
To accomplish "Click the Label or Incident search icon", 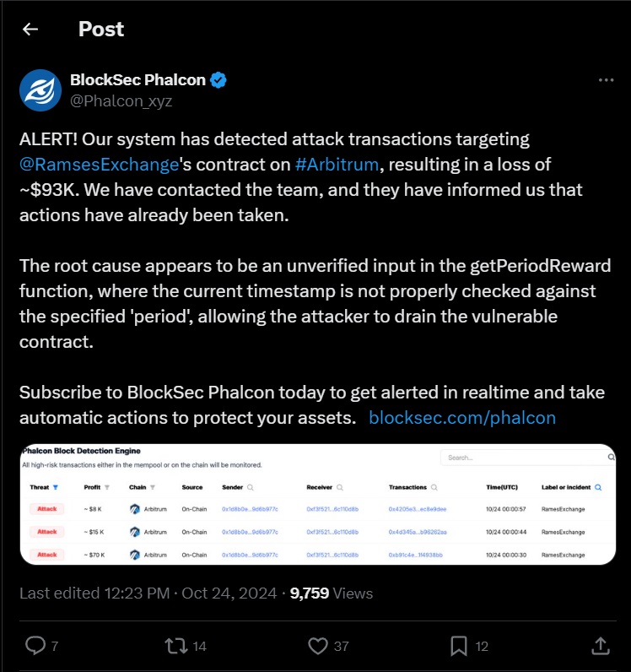I will (x=598, y=487).
